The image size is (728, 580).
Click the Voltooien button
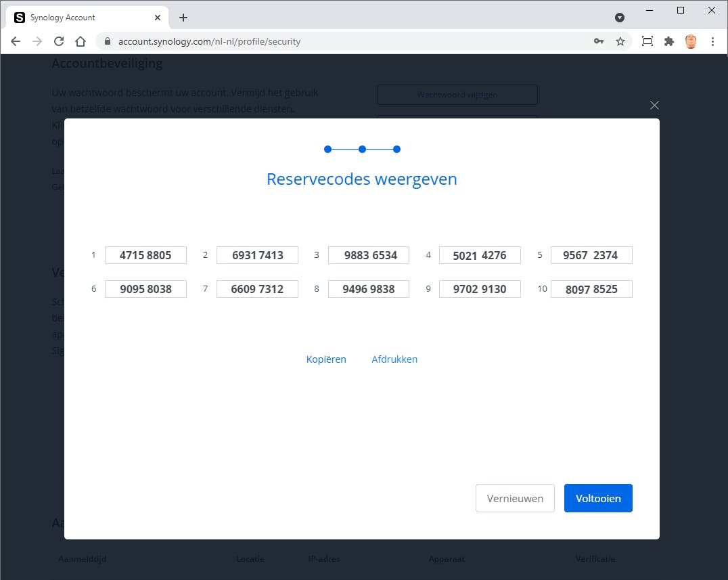598,498
